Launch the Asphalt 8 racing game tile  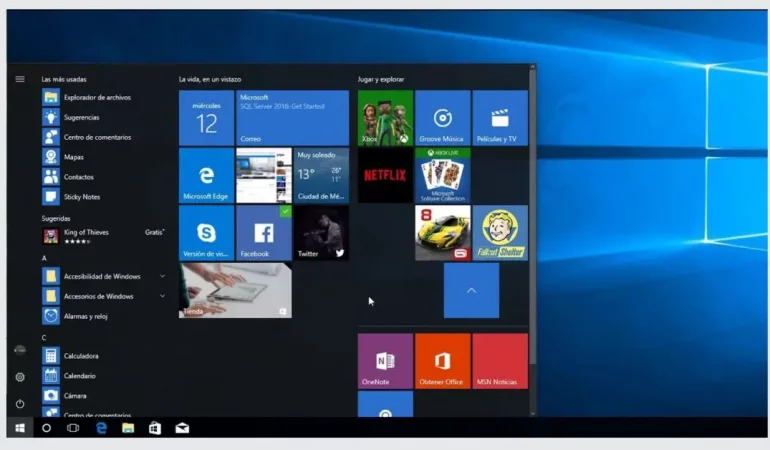[x=442, y=233]
